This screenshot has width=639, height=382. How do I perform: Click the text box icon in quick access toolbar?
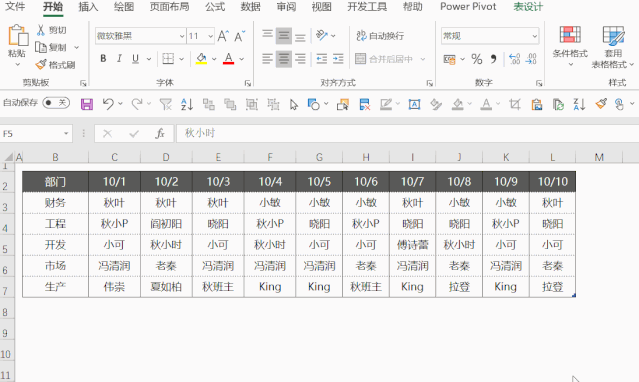click(414, 104)
